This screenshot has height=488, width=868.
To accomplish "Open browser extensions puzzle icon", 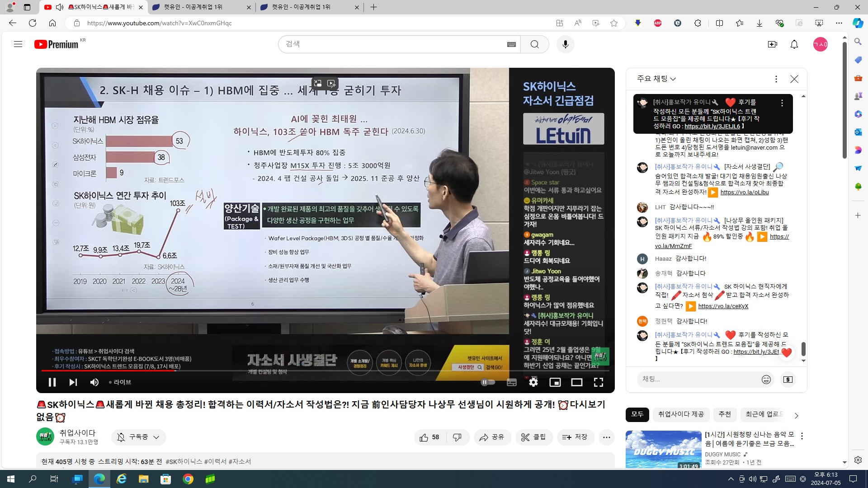I will [x=698, y=23].
